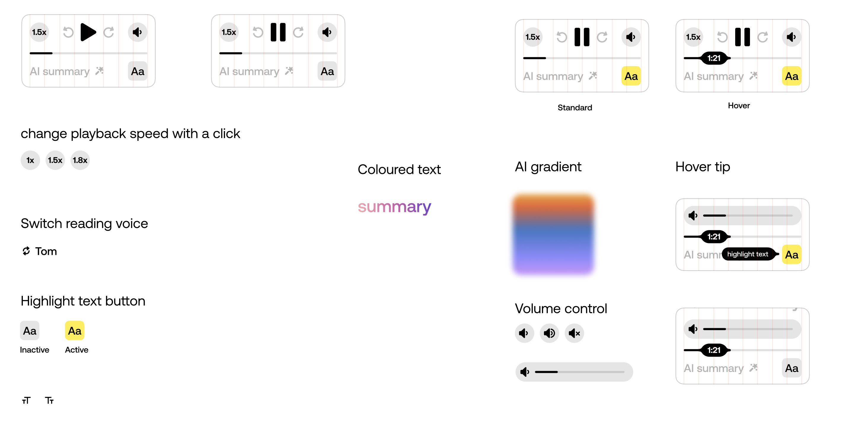
Task: Click the volume slider under Volume control
Action: (579, 372)
